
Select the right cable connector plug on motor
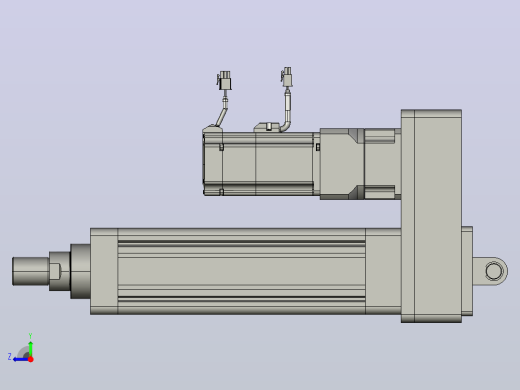click(x=287, y=77)
